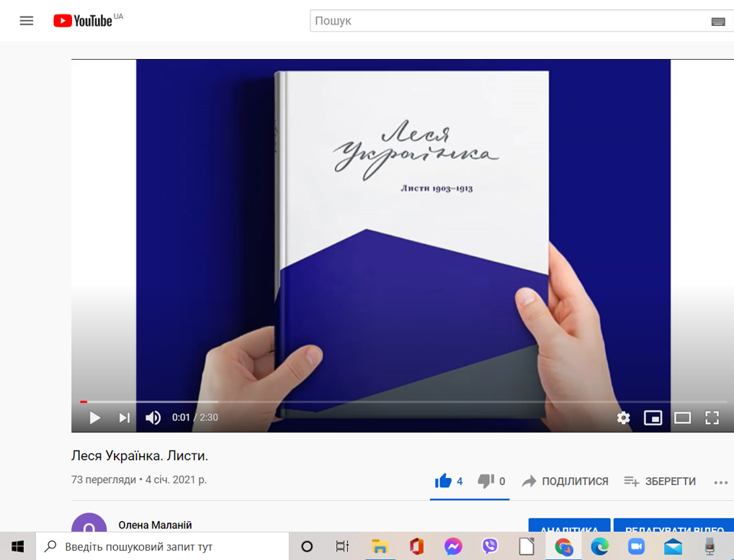Play the Леся Українка video
This screenshot has height=560, width=734.
[x=94, y=417]
